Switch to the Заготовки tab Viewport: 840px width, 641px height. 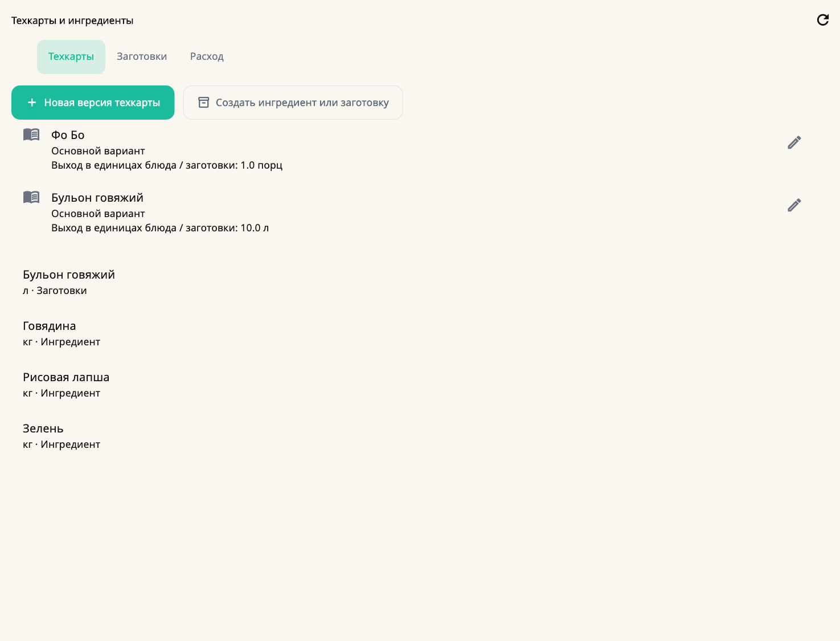point(142,56)
